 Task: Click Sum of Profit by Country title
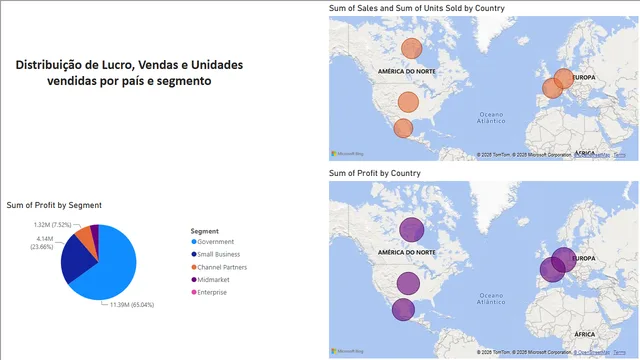375,173
